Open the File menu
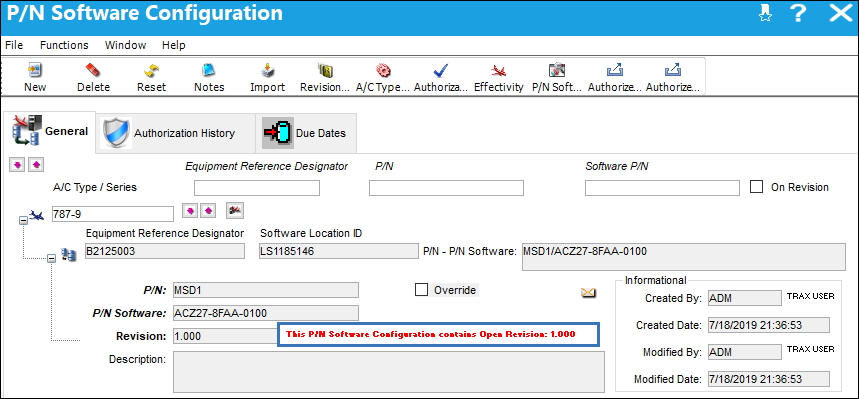 (14, 45)
